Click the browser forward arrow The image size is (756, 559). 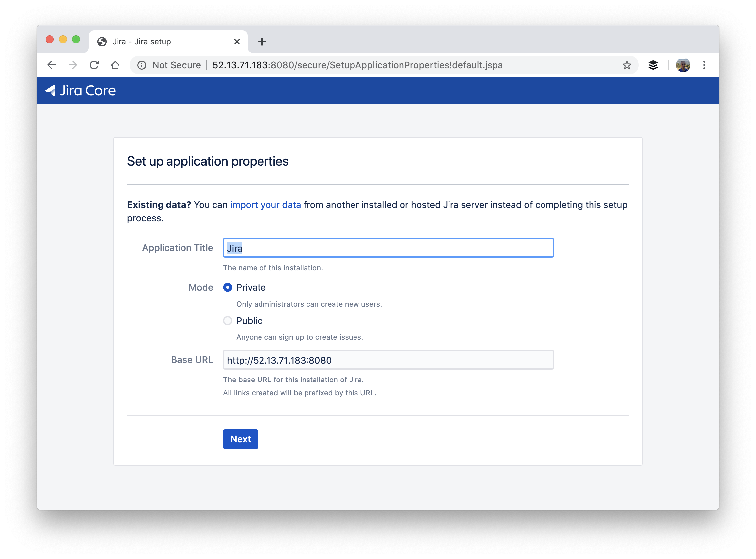[x=73, y=65]
